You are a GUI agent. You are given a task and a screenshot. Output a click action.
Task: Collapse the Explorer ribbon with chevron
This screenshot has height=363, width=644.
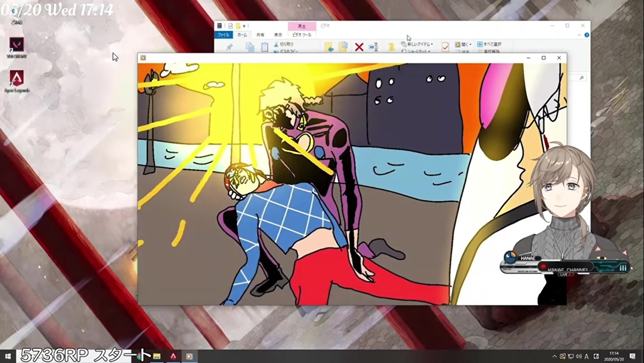click(579, 35)
